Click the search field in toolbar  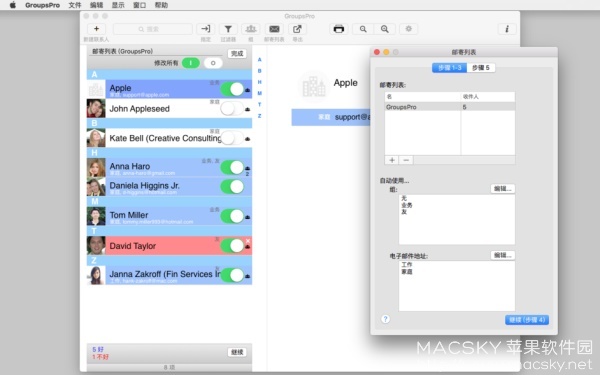(153, 29)
